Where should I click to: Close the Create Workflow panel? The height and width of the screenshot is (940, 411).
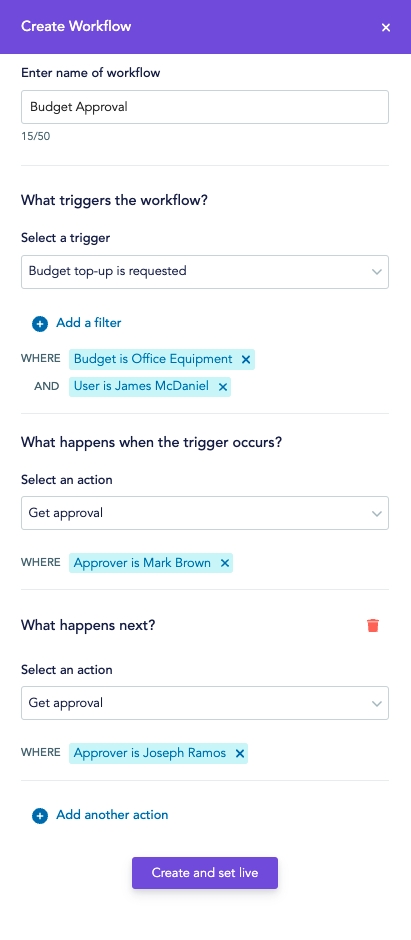[386, 28]
